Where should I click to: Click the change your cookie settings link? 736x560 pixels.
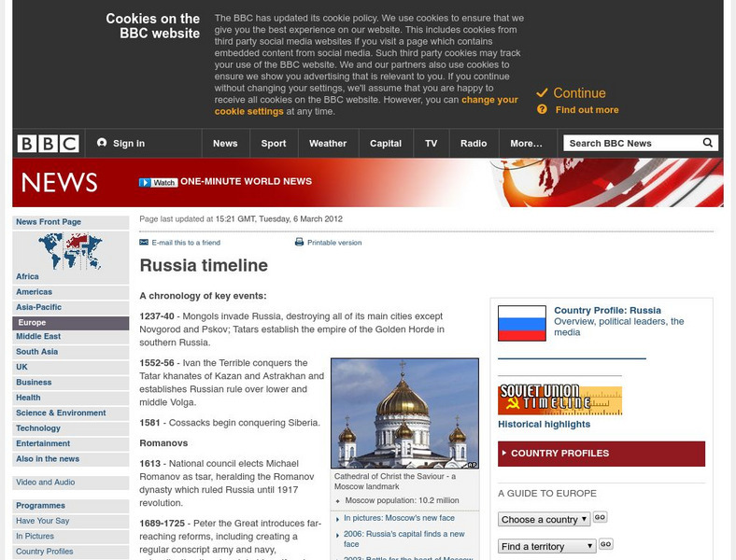366,105
